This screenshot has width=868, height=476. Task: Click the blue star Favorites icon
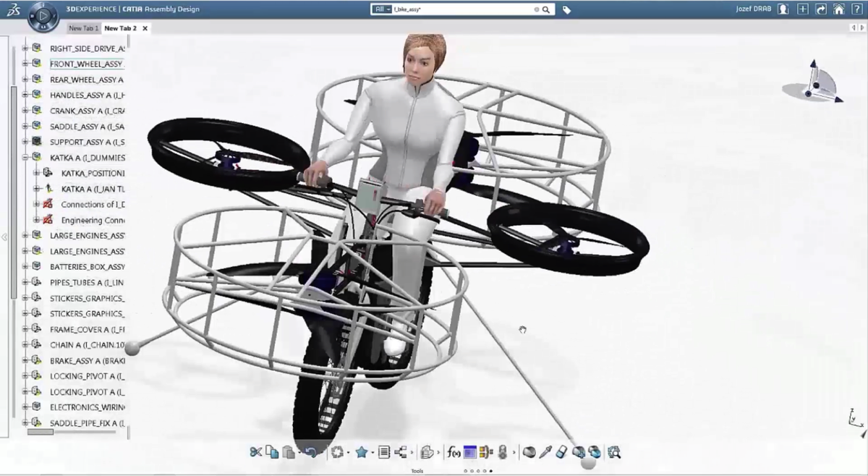(362, 452)
